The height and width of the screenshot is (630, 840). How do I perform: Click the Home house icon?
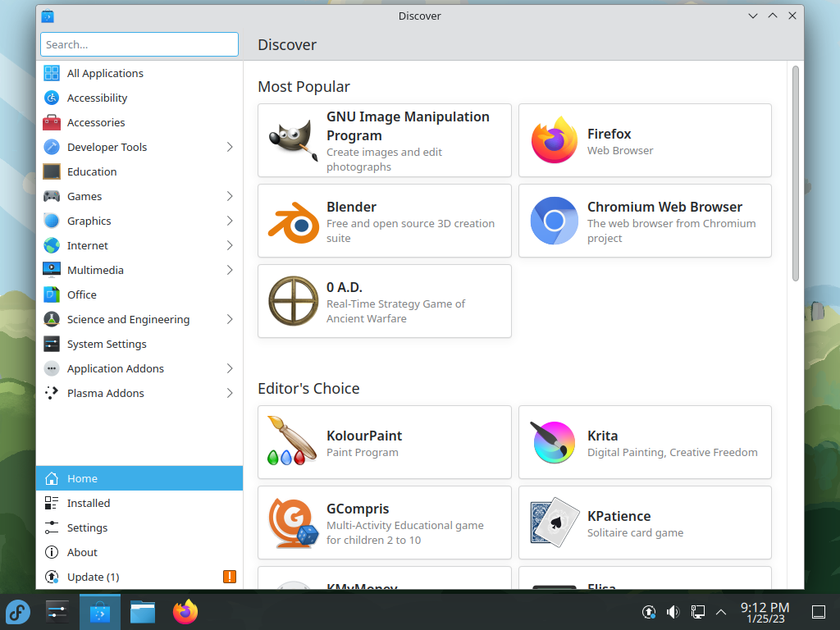pos(52,478)
